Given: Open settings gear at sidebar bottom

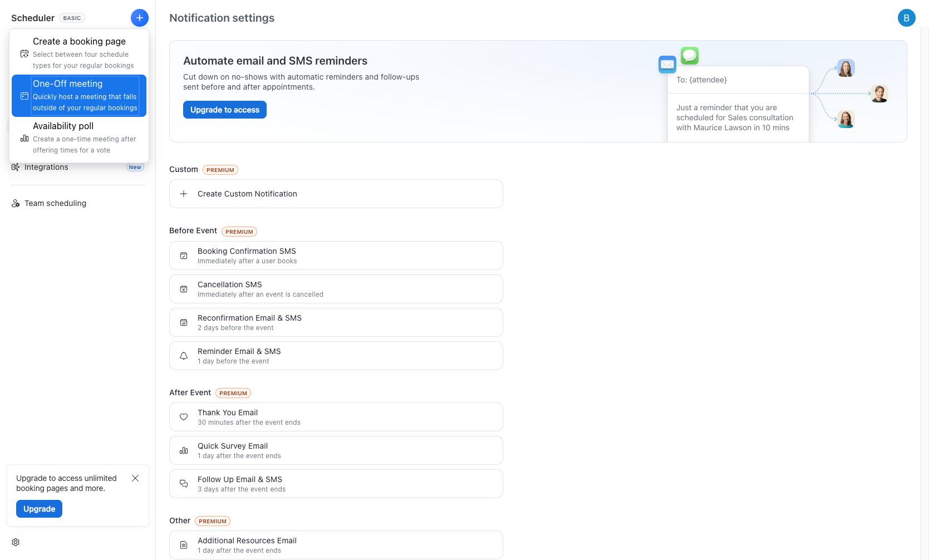Looking at the screenshot, I should [x=16, y=542].
